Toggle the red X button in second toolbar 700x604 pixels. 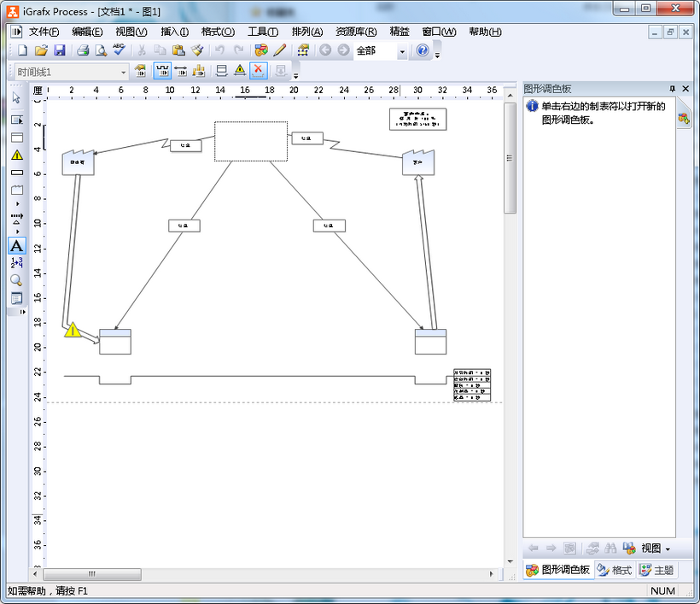258,71
